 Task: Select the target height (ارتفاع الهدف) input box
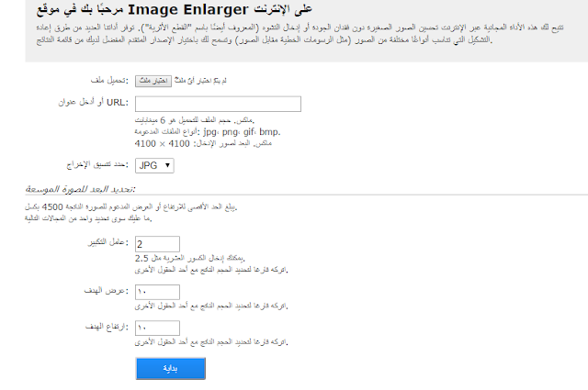click(x=157, y=328)
